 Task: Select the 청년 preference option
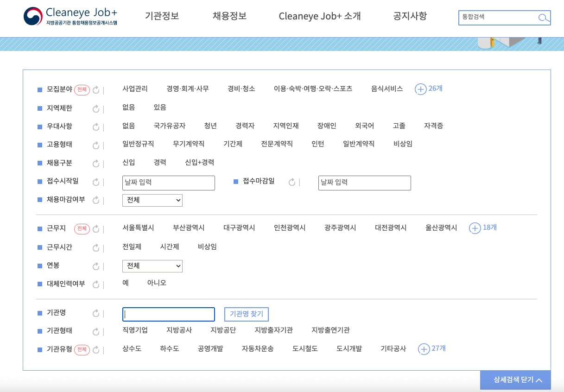tap(210, 126)
